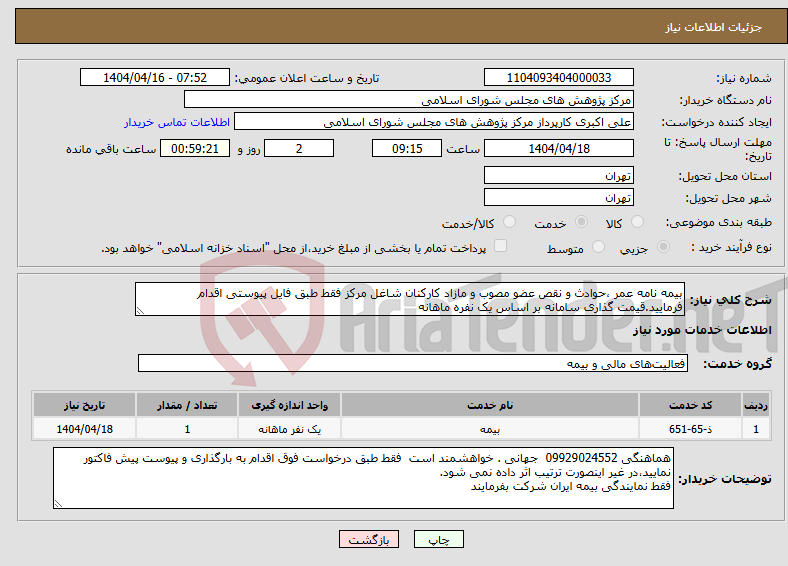The image size is (788, 566).
Task: Click the نوع فرآیند خرید label
Action: (x=731, y=247)
